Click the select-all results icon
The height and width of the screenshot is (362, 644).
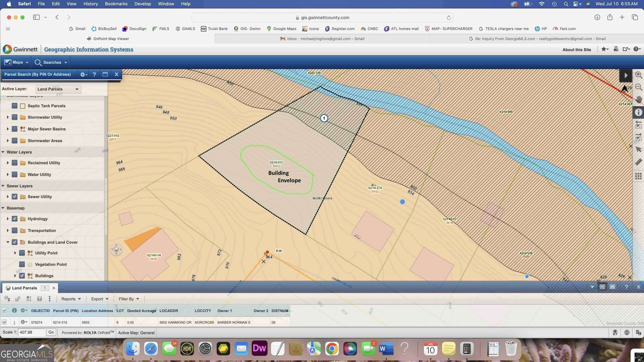tap(7, 299)
